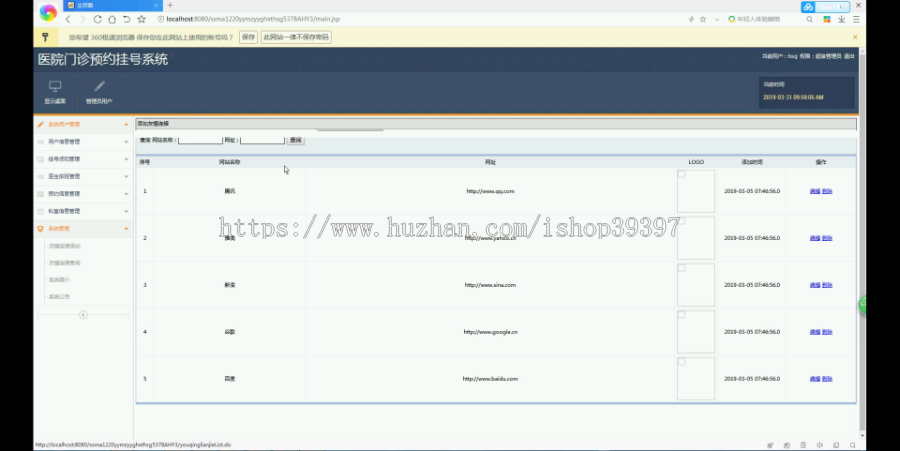Collapse sidebar with the circular arrow handle
The width and height of the screenshot is (900, 451).
pos(83,314)
